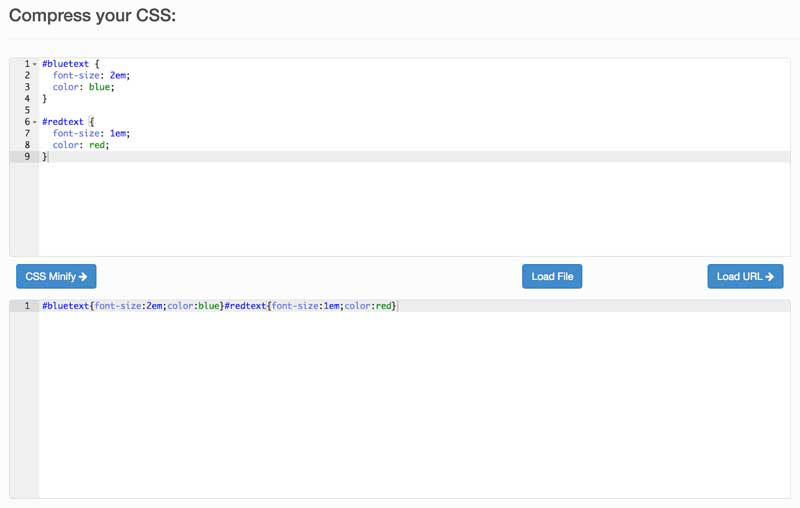Click the "Compress your CSS:" heading
The height and width of the screenshot is (508, 800).
point(92,16)
